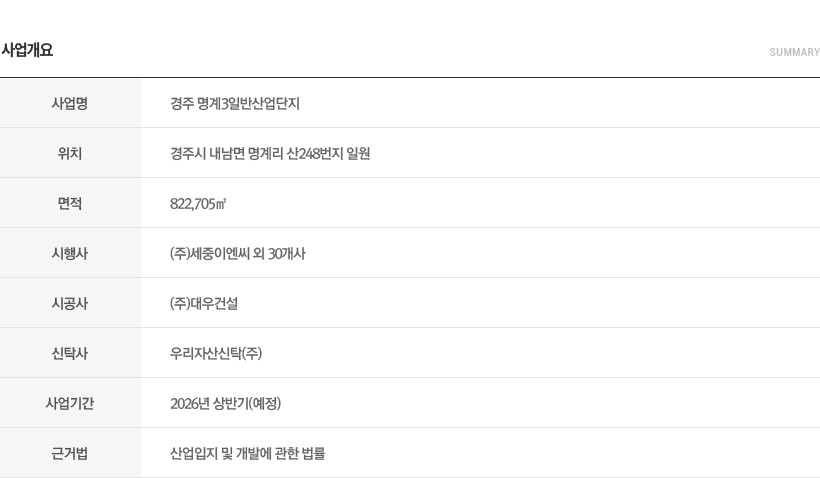Select the 위치 row label

tap(70, 153)
